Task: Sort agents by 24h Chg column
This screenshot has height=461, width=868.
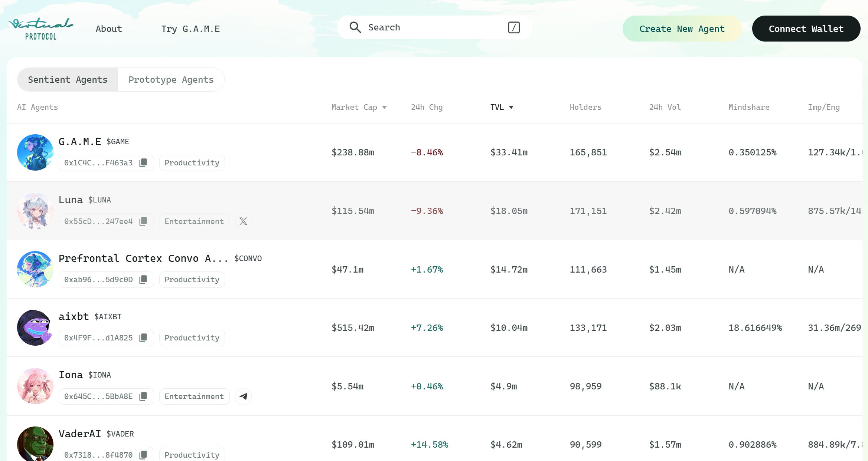Action: tap(427, 107)
